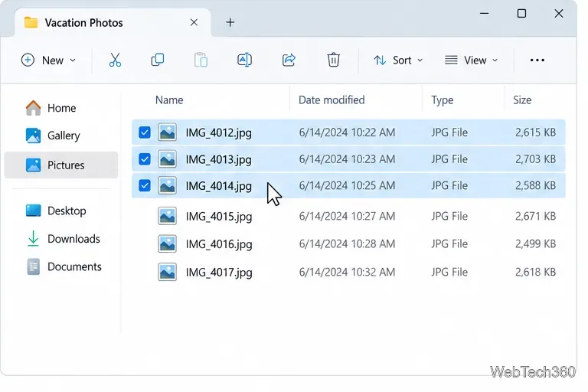This screenshot has height=392, width=588.
Task: Click the Share icon
Action: pos(289,60)
